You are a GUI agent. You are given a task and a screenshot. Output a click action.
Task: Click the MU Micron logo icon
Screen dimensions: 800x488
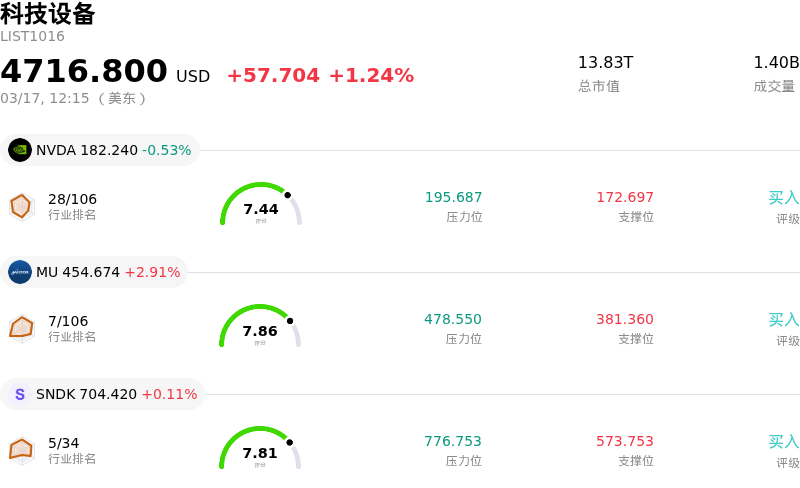pyautogui.click(x=20, y=272)
